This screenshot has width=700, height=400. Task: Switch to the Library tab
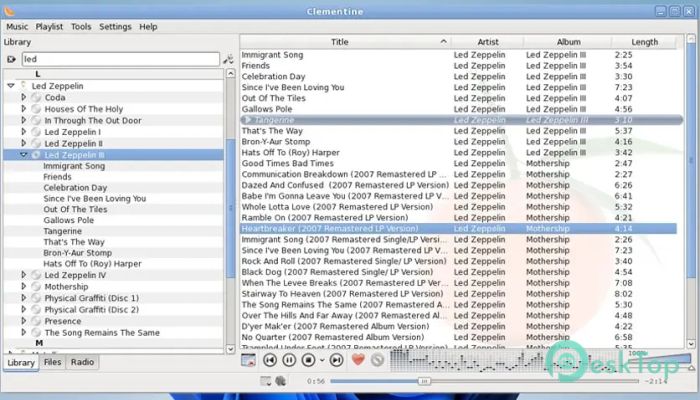21,362
